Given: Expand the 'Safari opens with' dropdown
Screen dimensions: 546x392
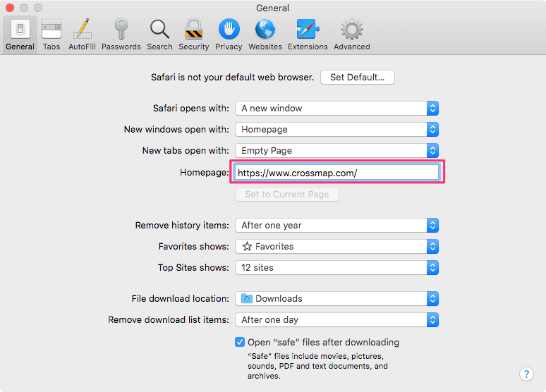Looking at the screenshot, I should tap(336, 109).
